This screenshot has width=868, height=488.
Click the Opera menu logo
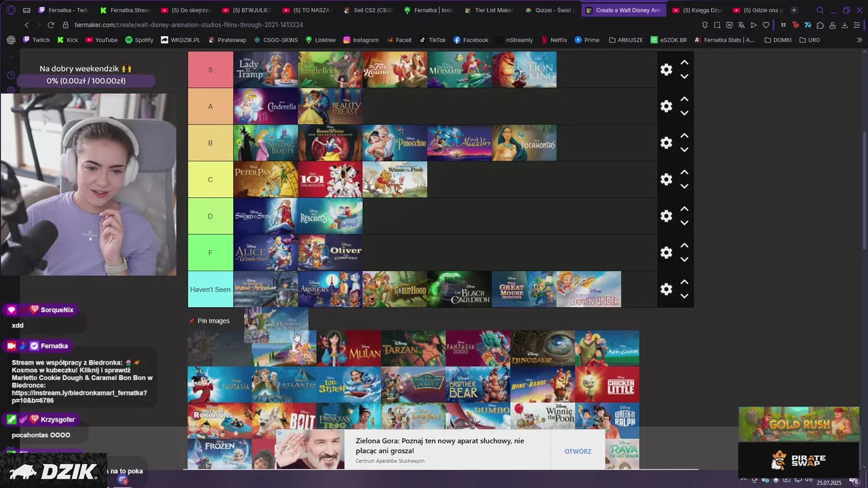click(11, 10)
